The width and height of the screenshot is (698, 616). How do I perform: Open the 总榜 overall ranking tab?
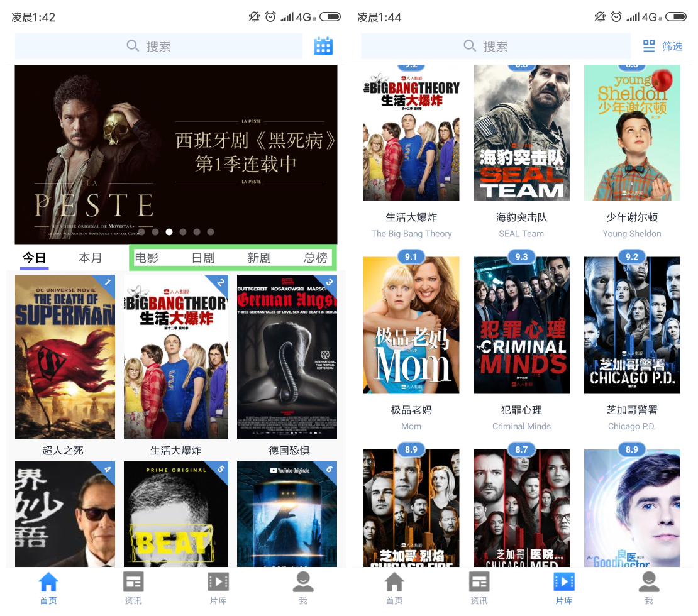(315, 257)
